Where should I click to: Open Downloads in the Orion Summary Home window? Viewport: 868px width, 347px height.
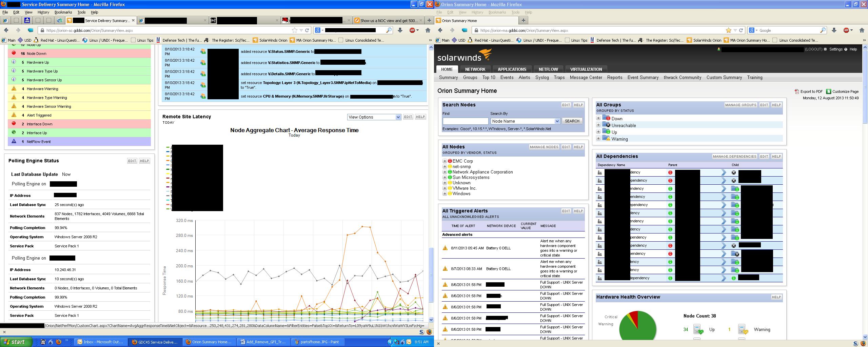click(x=834, y=30)
